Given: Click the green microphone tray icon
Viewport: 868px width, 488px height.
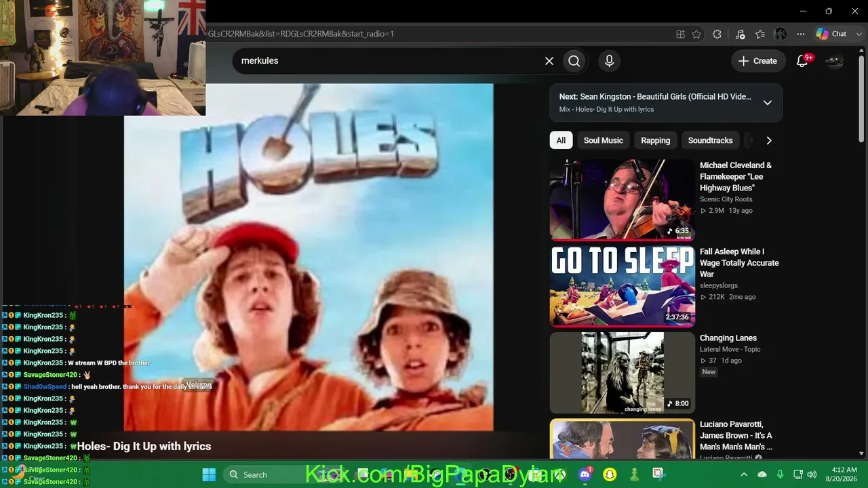Looking at the screenshot, I should (x=781, y=474).
